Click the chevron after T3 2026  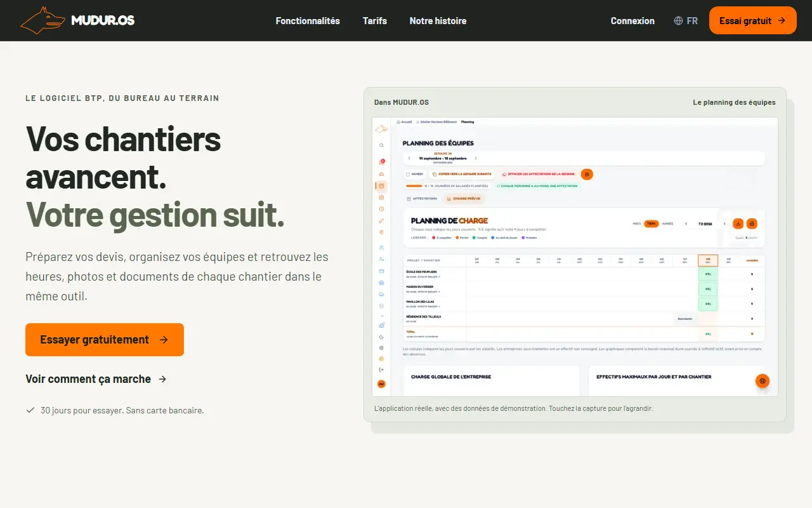tap(724, 224)
